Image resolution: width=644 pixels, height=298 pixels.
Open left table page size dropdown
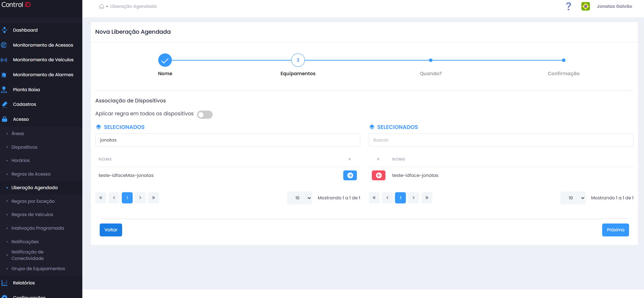[300, 198]
